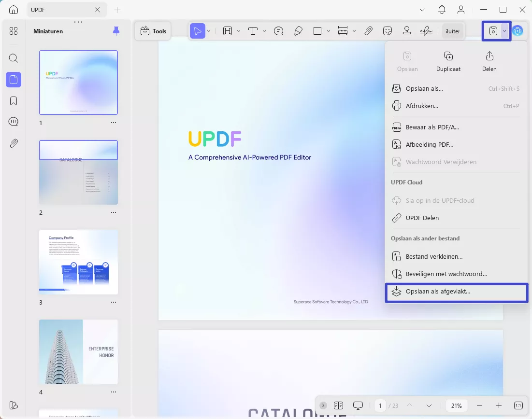Open the page layout view icon
The width and height of the screenshot is (532, 419).
pos(338,405)
